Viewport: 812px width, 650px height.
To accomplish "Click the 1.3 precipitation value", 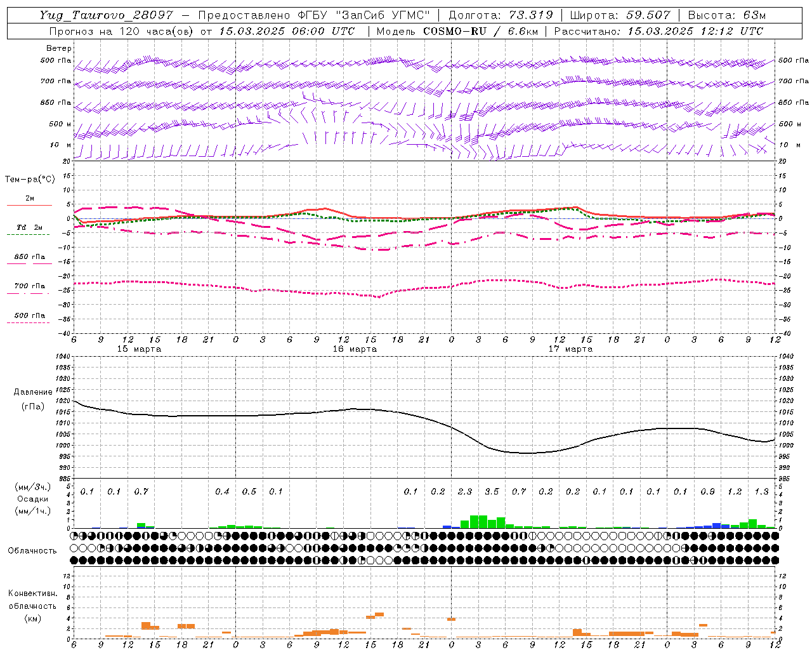I will [x=761, y=492].
